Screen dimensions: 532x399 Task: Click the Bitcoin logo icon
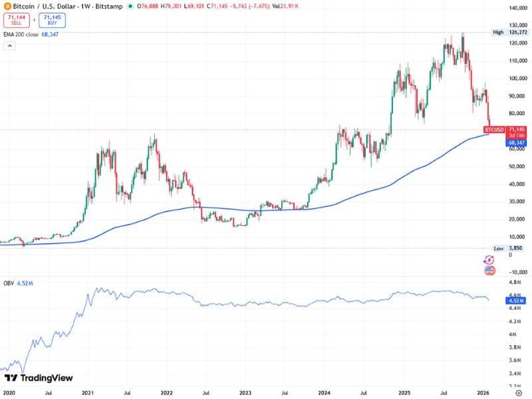point(7,5)
